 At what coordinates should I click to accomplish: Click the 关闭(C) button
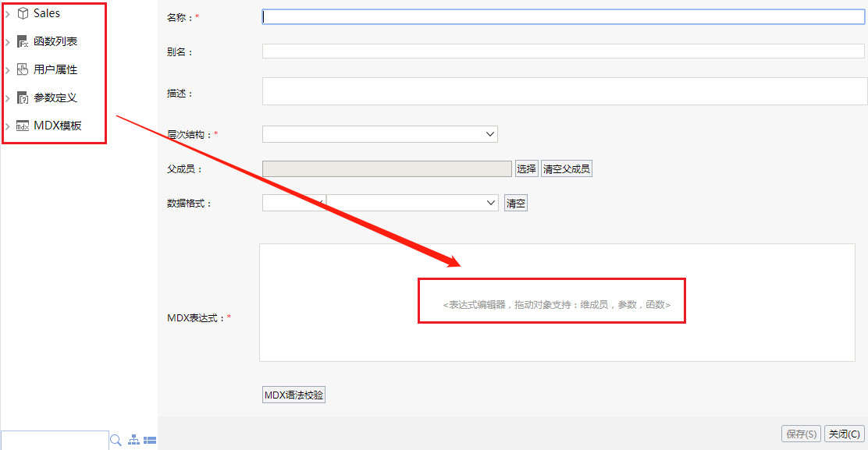(x=845, y=434)
